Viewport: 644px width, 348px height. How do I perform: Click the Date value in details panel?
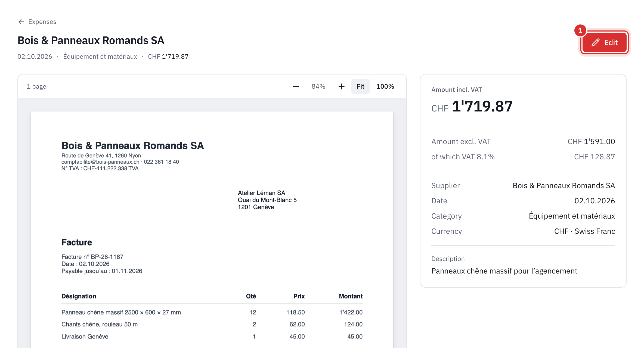coord(595,201)
